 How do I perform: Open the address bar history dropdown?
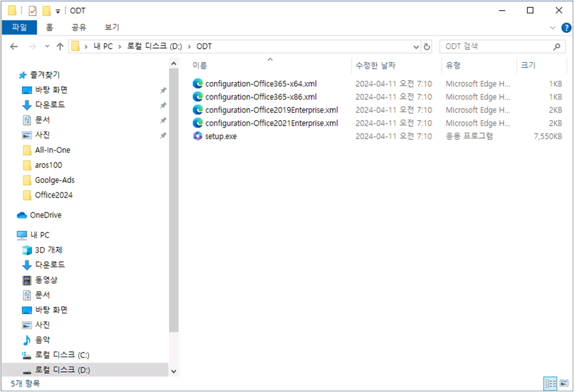pos(416,47)
